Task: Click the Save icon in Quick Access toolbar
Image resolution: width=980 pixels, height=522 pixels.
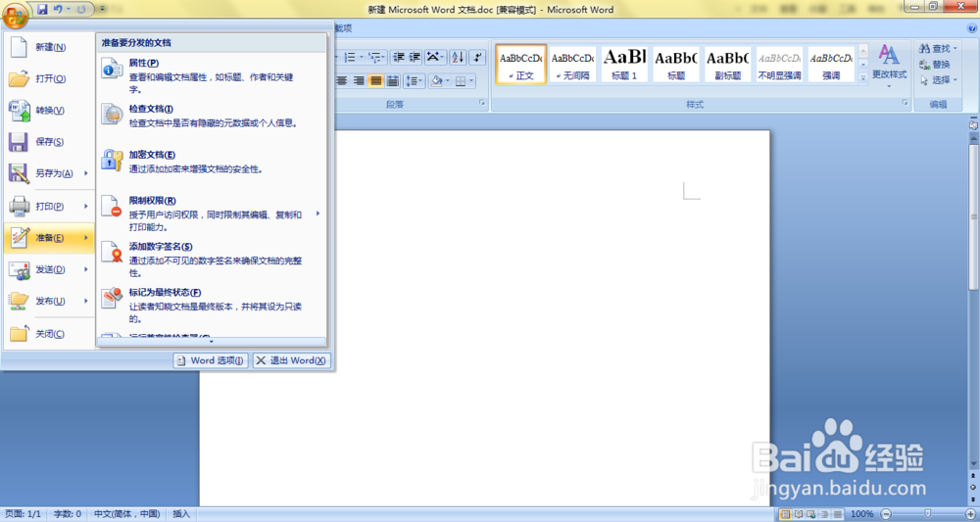Action: 42,10
